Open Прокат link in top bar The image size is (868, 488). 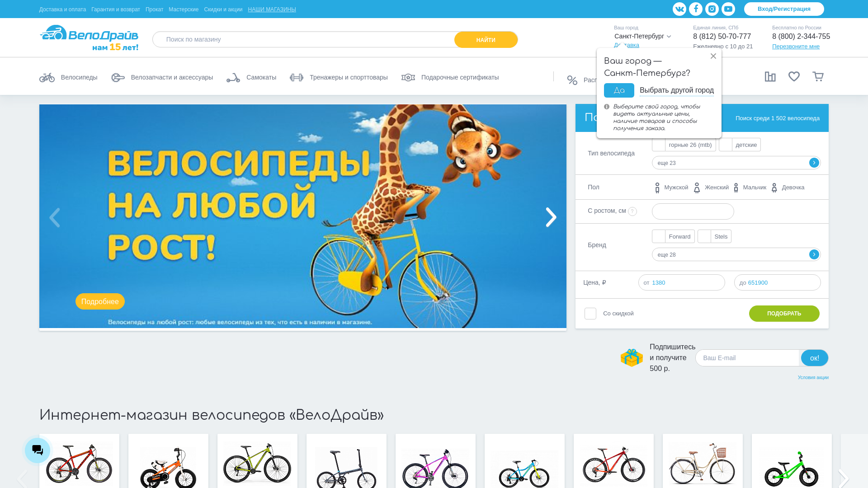point(154,9)
